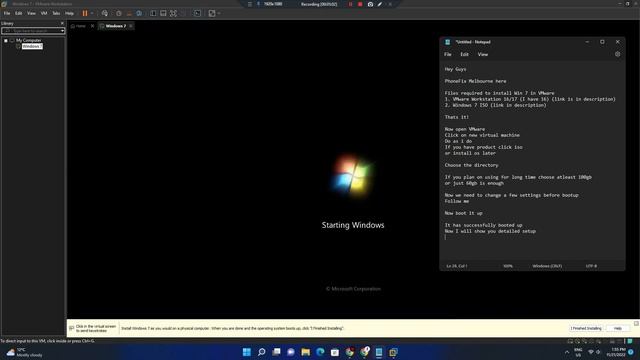Image resolution: width=640 pixels, height=360 pixels.
Task: Show hidden system tray icons chevron
Action: (567, 352)
